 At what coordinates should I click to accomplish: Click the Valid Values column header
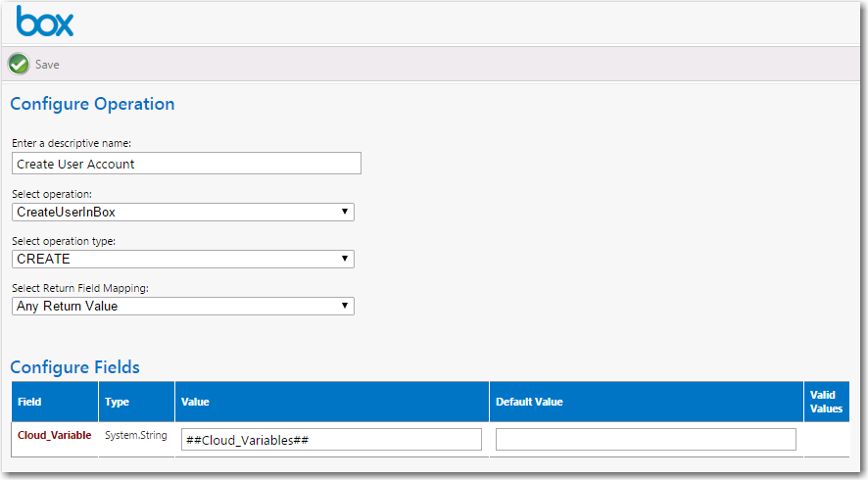(826, 402)
